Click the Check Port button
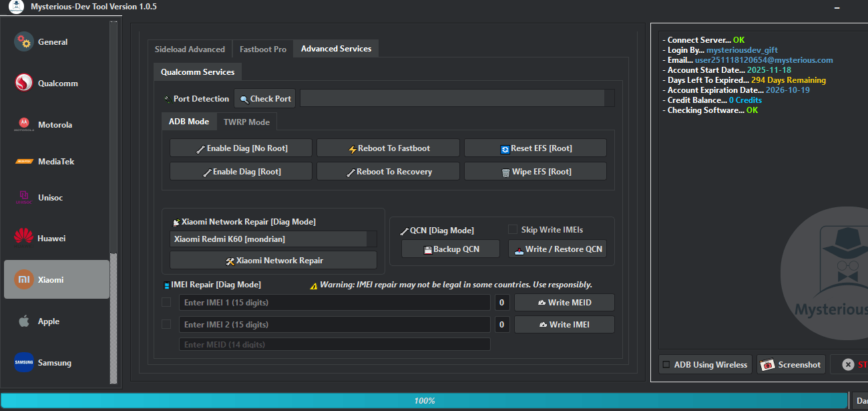 tap(264, 98)
